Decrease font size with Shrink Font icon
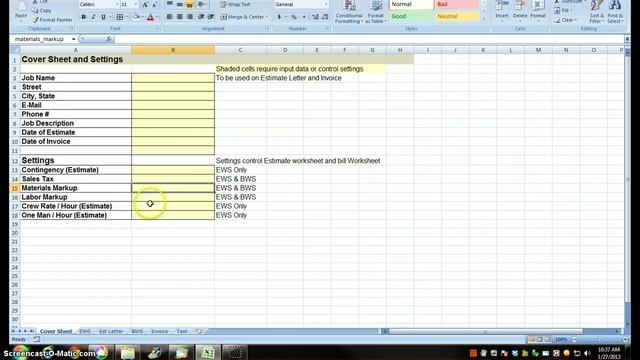This screenshot has width=640, height=360. coord(155,4)
